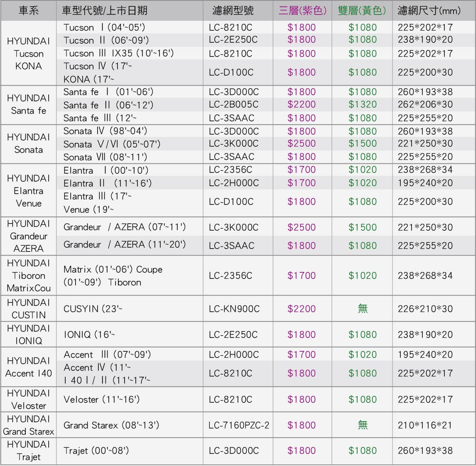The height and width of the screenshot is (466, 476).
Task: Click Sonata IV (98'~04') cell
Action: point(105,131)
